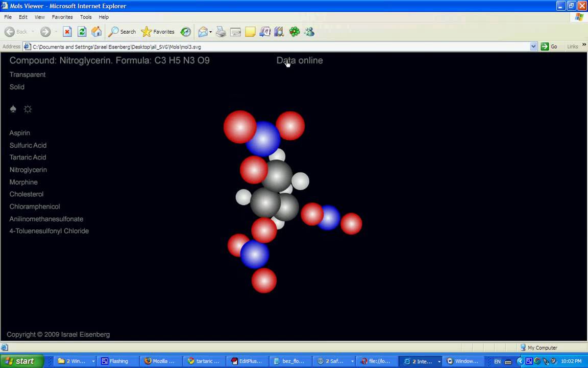Select Sulfuric Acid from the compound list

pyautogui.click(x=28, y=145)
